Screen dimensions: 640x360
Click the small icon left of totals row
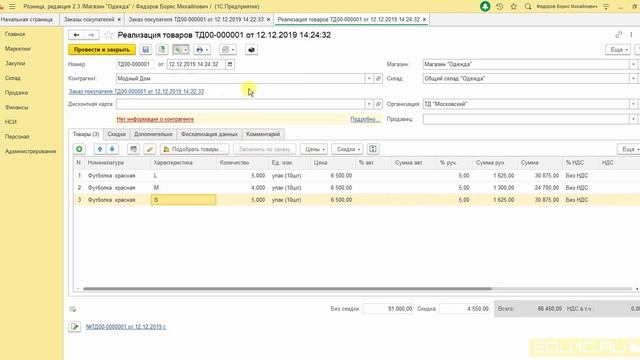click(73, 309)
